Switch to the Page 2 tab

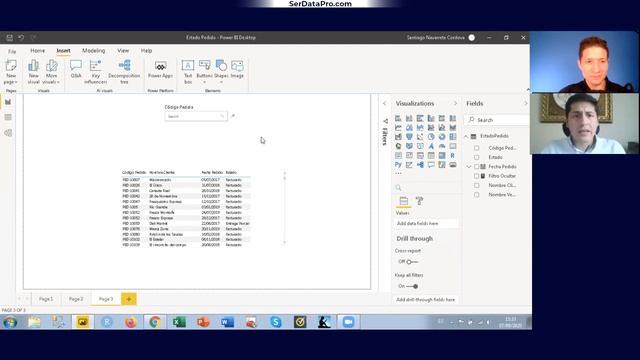click(76, 299)
